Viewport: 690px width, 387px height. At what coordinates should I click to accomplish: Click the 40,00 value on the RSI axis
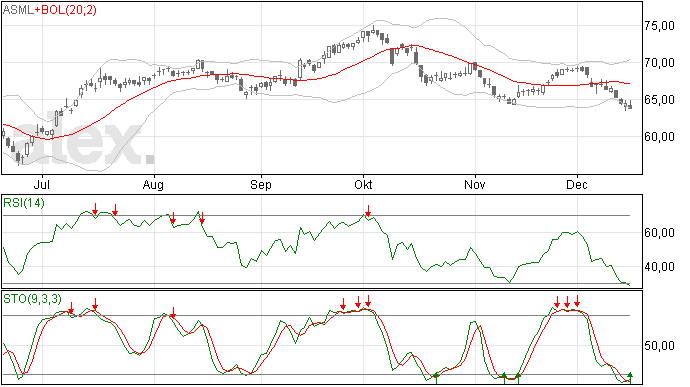[x=659, y=267]
